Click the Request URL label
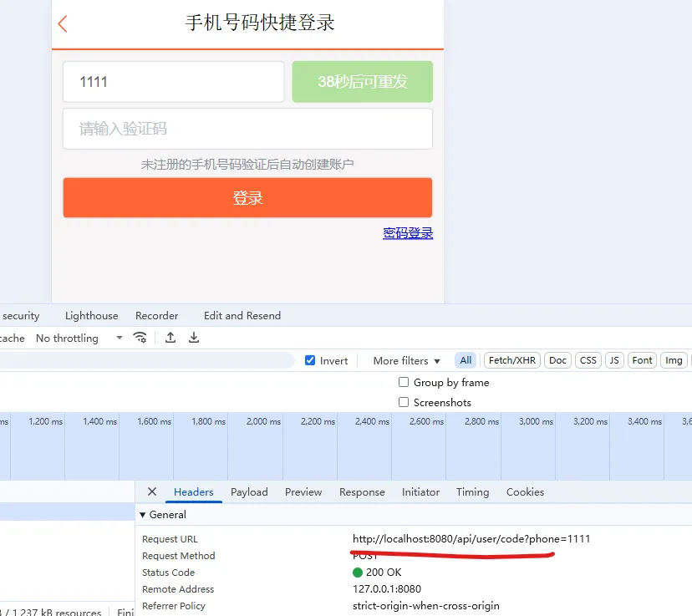Image resolution: width=692 pixels, height=616 pixels. (170, 539)
